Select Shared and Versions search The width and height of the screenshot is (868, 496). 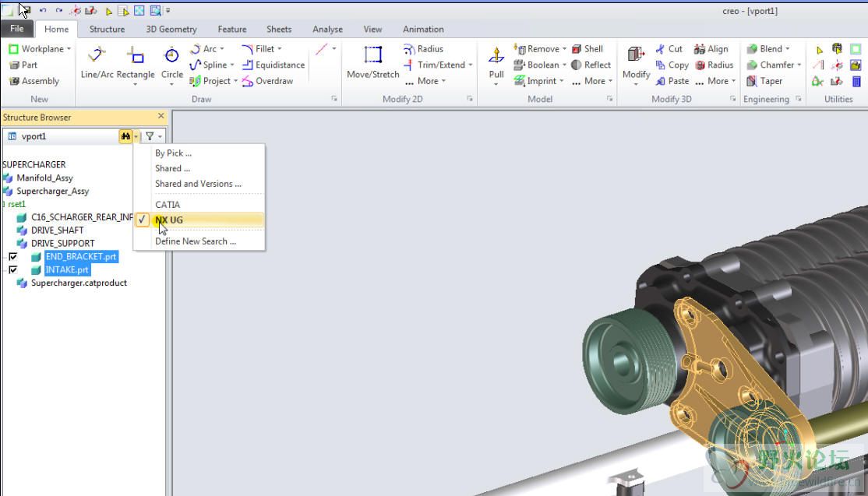(x=199, y=184)
